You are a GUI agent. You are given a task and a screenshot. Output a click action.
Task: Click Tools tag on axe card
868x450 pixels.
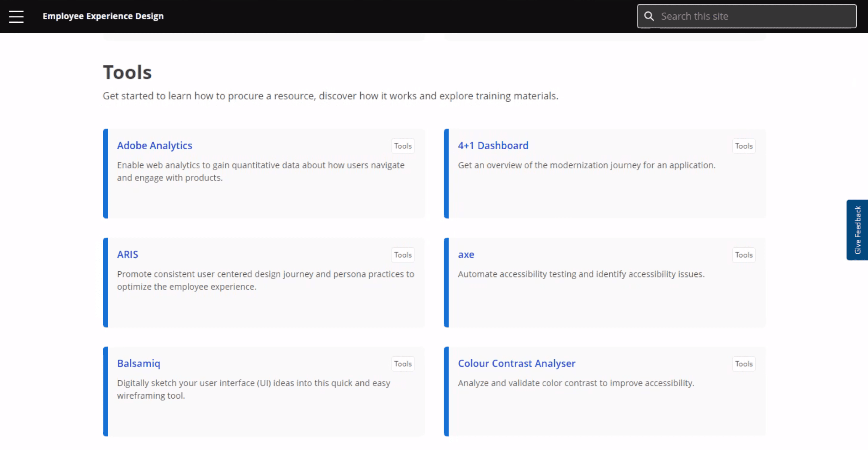click(744, 255)
